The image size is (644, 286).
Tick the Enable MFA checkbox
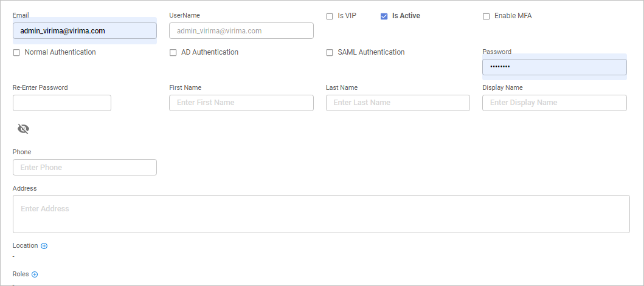(x=486, y=16)
